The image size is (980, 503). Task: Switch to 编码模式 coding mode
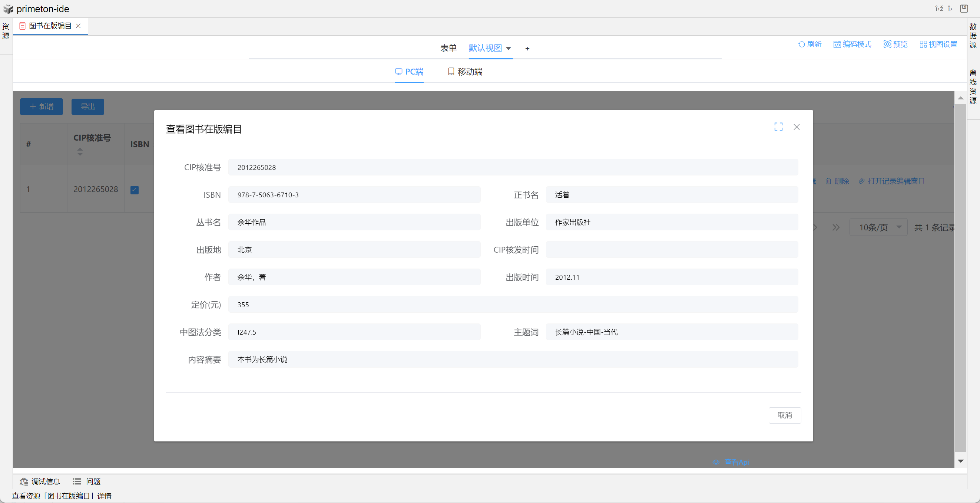tap(852, 44)
